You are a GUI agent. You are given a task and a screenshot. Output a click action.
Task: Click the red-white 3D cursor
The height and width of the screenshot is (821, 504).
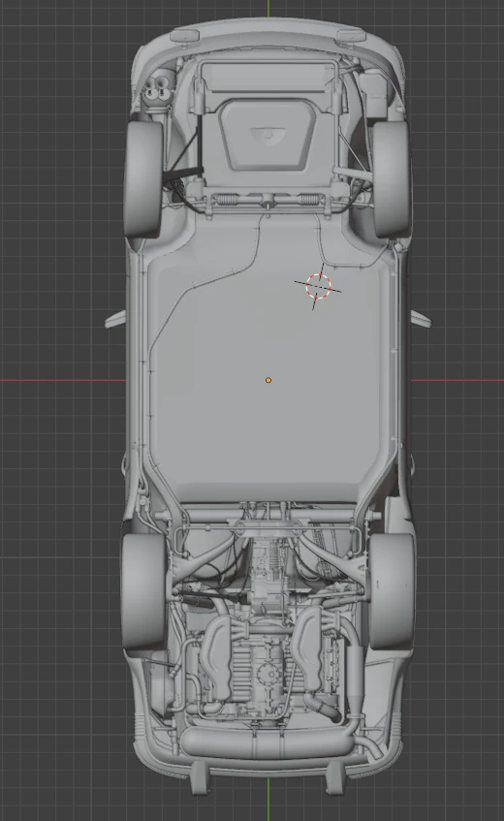(x=318, y=286)
